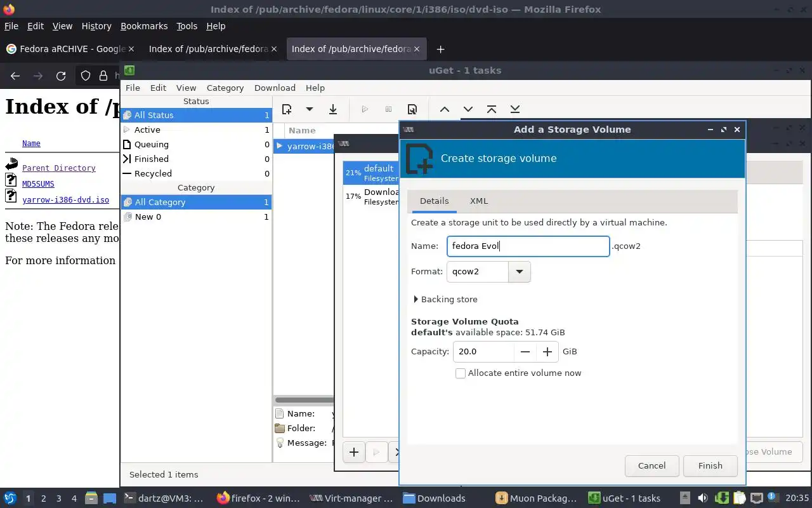Screen dimensions: 812x508
Task: Select Recycled status in uGet
Action: [x=196, y=173]
